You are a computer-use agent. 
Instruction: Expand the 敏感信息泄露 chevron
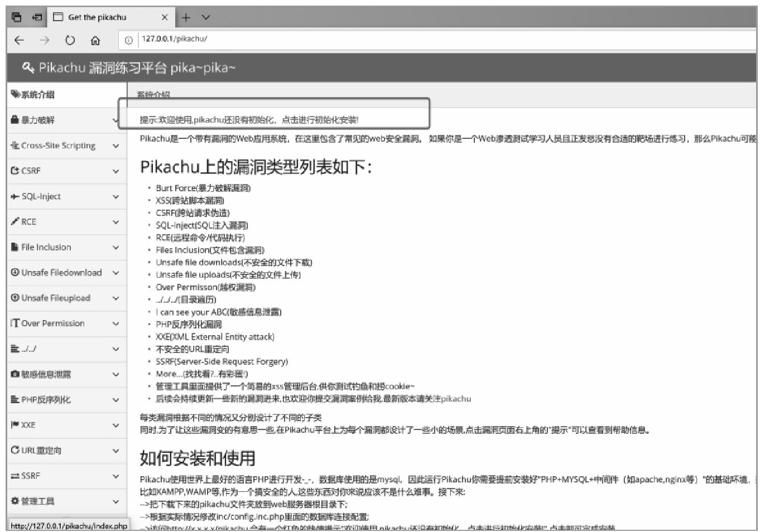pos(116,374)
